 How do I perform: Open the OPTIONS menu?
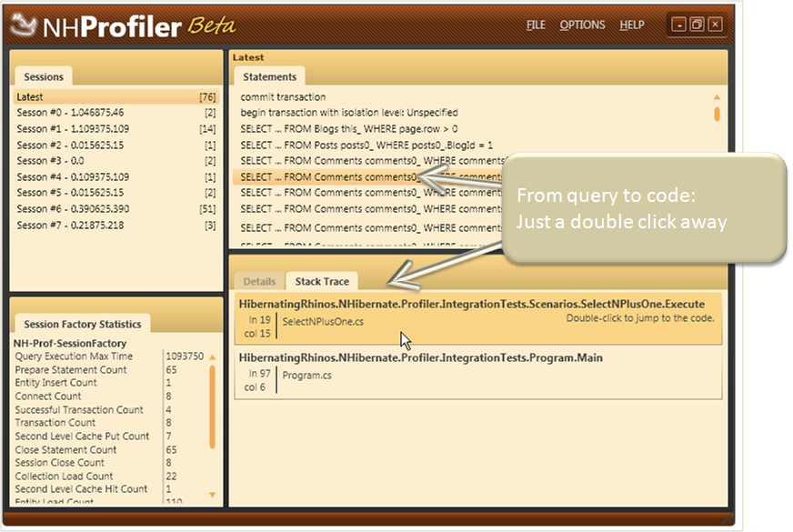click(x=582, y=25)
